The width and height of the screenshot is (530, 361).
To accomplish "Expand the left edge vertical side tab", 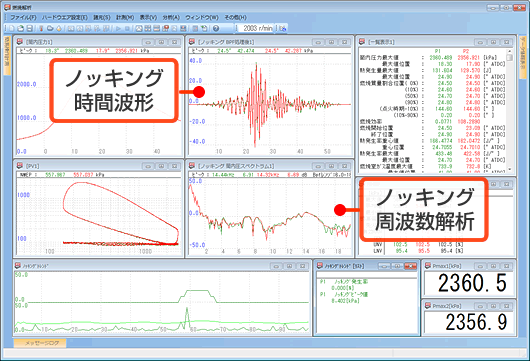I will tap(7, 55).
